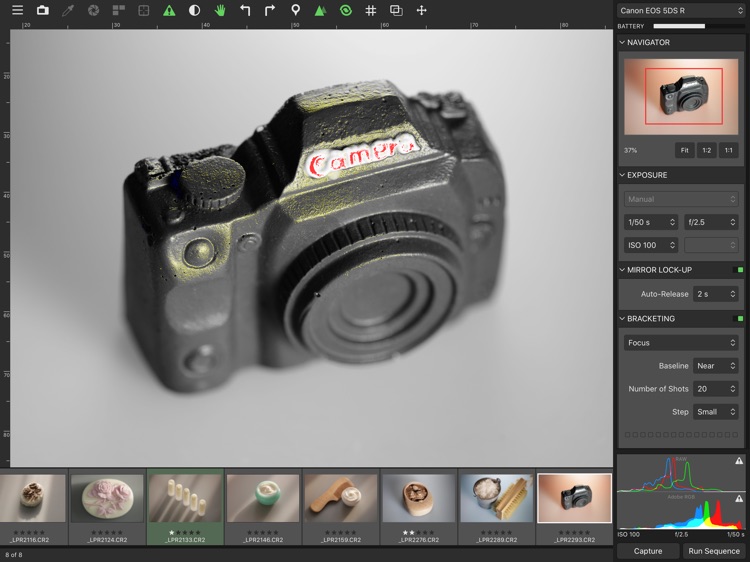This screenshot has height=562, width=750.
Task: Open the hamburger menu icon
Action: point(17,10)
